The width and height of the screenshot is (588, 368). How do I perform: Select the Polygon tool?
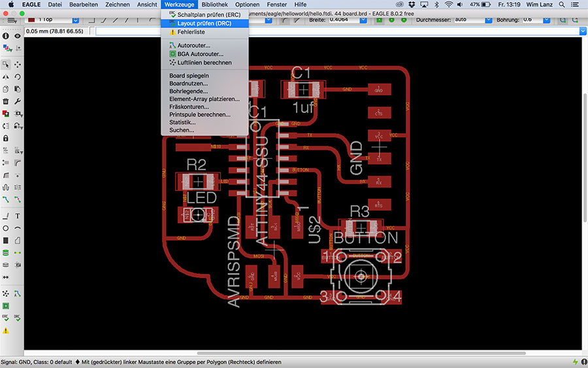point(18,241)
